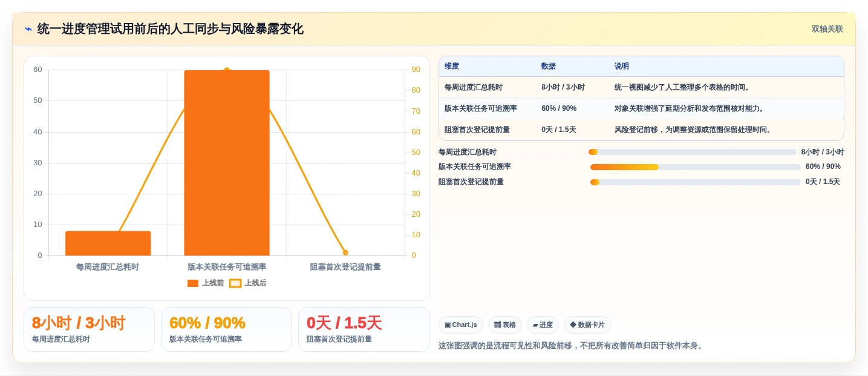Click the line peak point at 90
868x376 pixels.
point(227,70)
